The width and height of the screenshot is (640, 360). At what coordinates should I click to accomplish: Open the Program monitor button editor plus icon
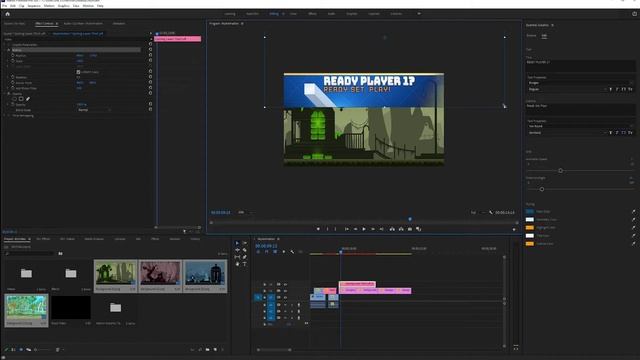(x=514, y=229)
